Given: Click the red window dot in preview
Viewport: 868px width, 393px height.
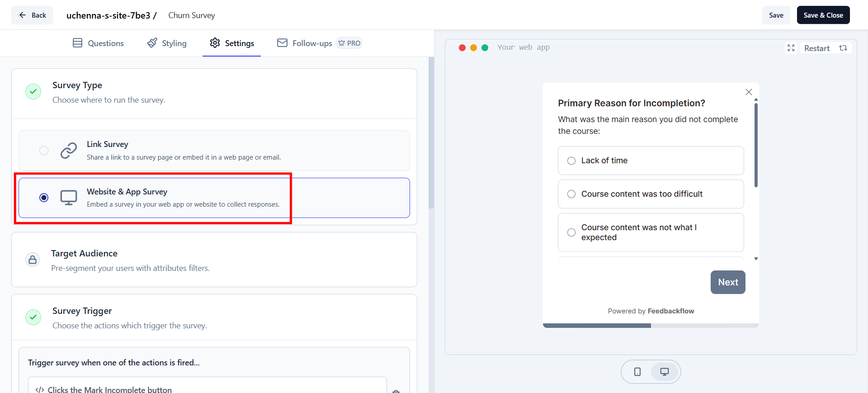Looking at the screenshot, I should tap(462, 48).
